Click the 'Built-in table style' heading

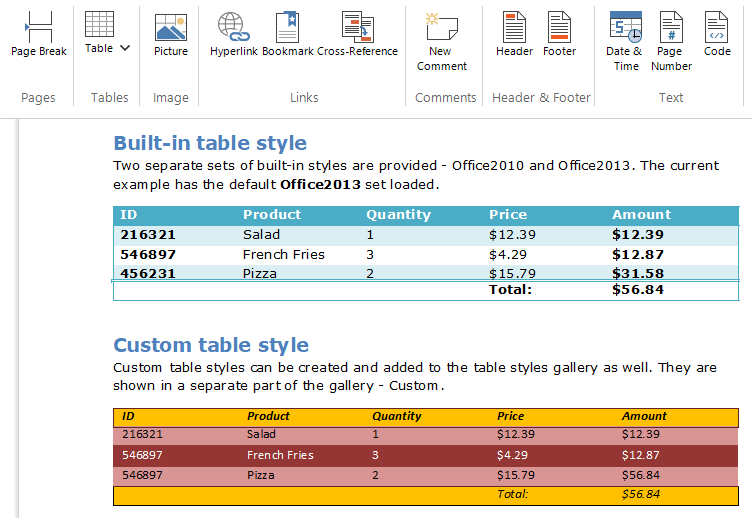(x=210, y=143)
